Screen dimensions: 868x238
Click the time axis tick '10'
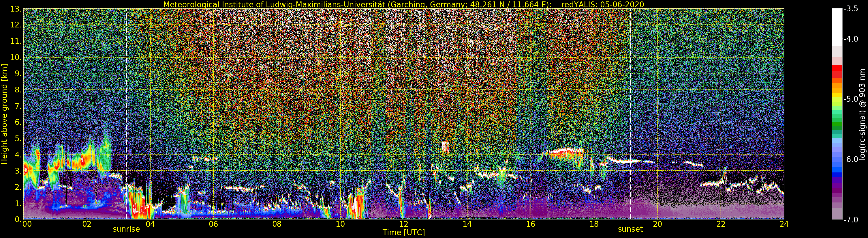click(340, 224)
